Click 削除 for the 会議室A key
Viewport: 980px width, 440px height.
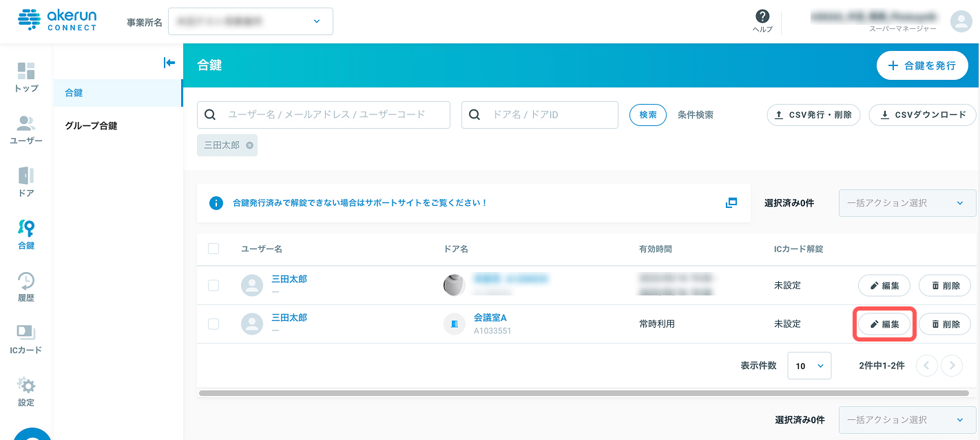945,324
